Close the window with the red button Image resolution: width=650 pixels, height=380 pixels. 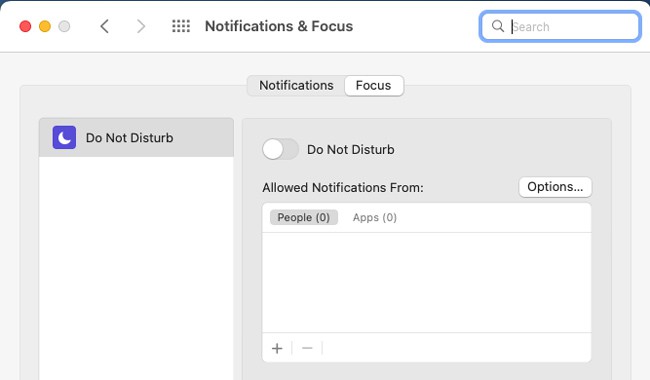tap(25, 27)
